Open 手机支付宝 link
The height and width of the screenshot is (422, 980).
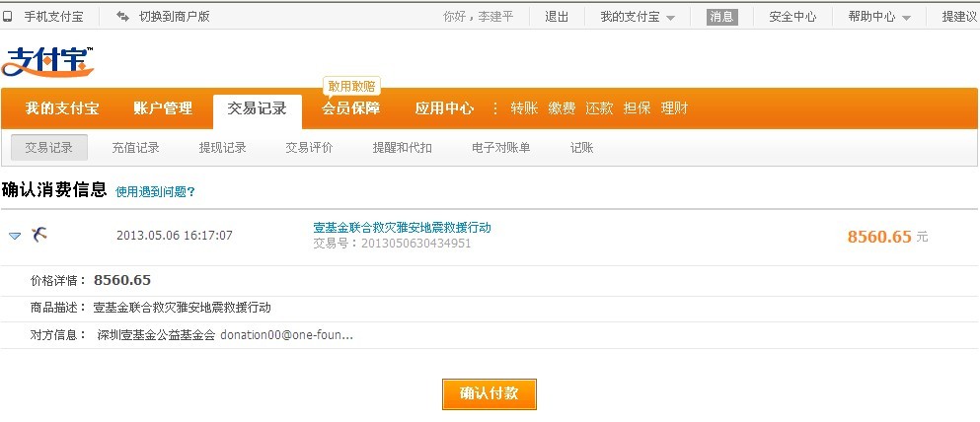click(x=53, y=17)
